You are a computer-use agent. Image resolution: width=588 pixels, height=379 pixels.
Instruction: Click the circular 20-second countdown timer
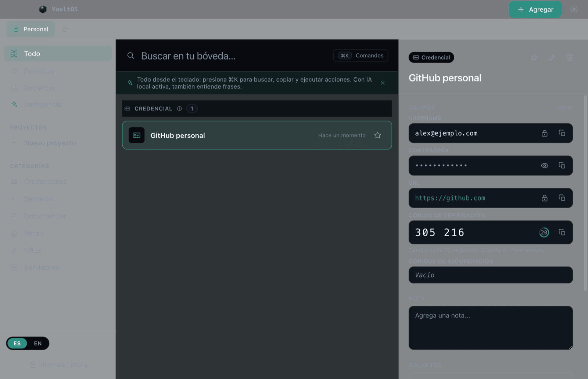(544, 233)
